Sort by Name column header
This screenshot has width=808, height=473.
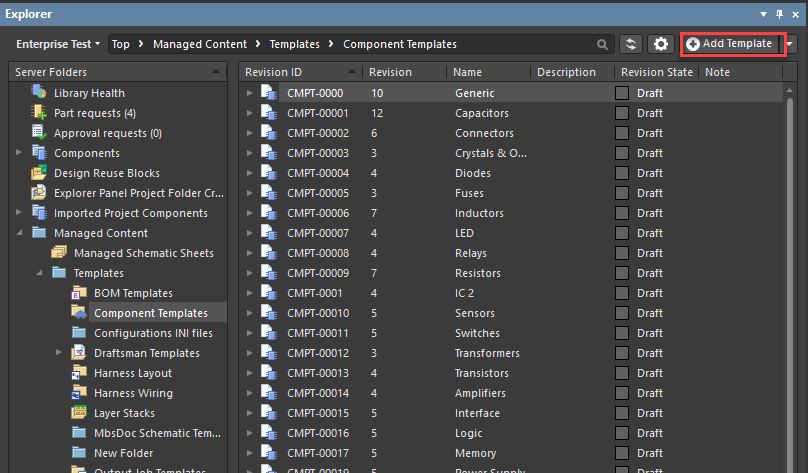tap(488, 72)
